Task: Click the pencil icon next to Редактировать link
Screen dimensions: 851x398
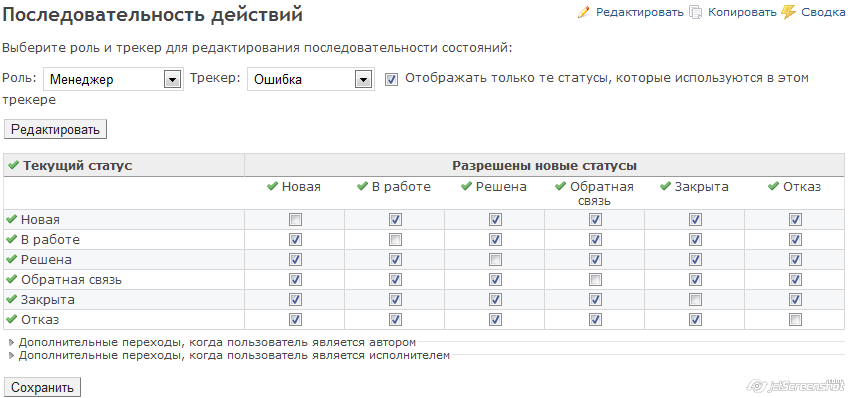Action: pos(583,12)
